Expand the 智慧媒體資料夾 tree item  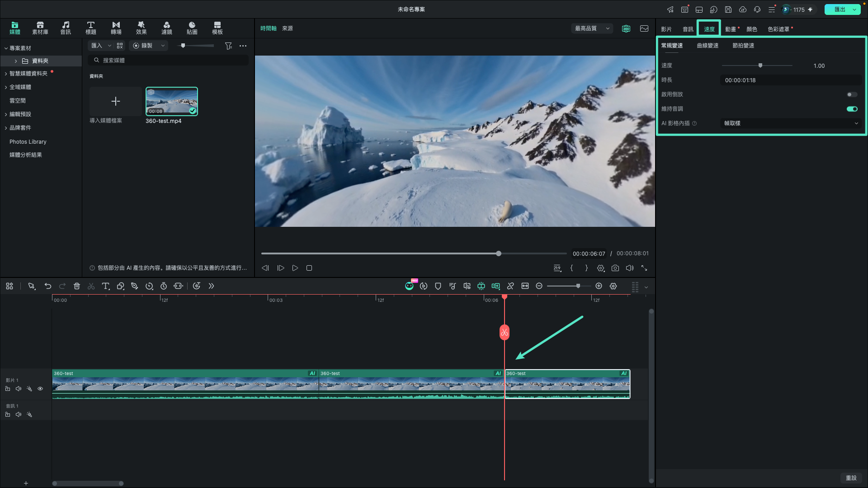pyautogui.click(x=6, y=74)
